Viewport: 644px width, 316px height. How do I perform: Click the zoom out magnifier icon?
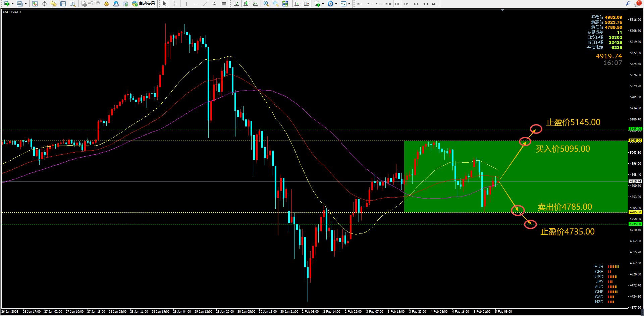point(275,4)
